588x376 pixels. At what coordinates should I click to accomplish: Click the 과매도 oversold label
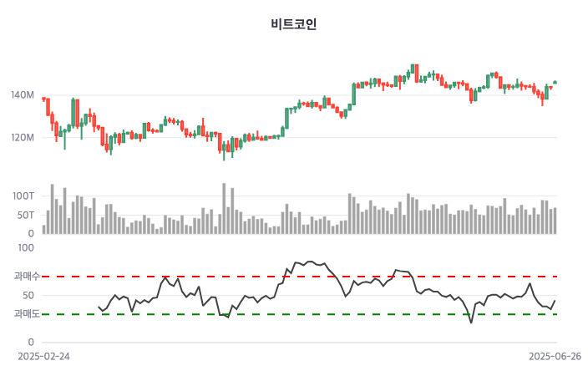[x=27, y=314]
